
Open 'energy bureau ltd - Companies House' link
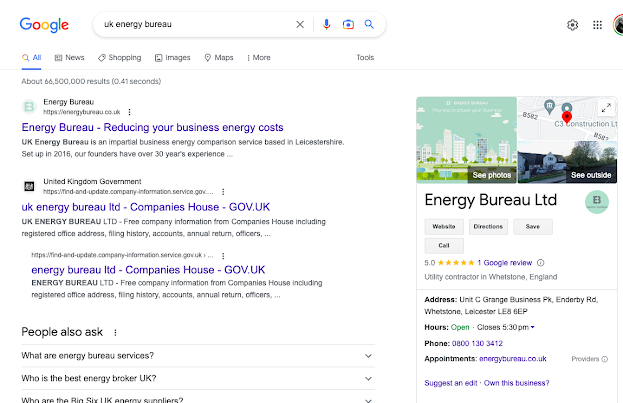coord(148,270)
